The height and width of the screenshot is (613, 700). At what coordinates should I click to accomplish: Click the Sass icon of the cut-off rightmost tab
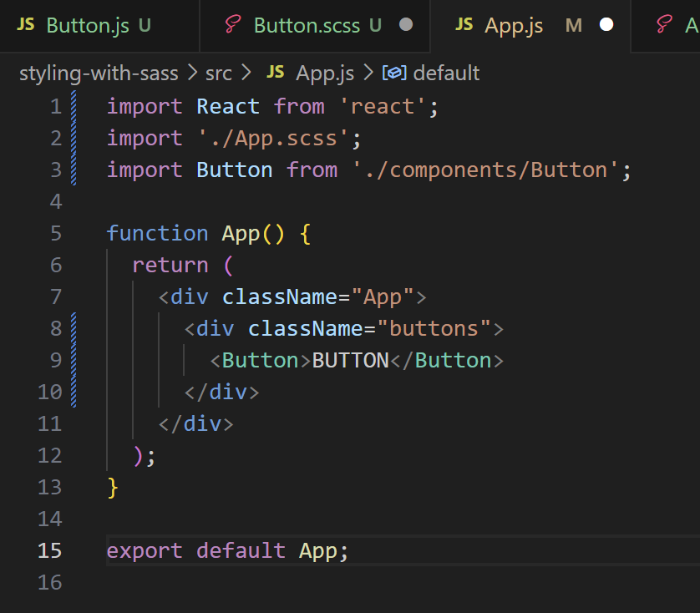click(x=664, y=24)
